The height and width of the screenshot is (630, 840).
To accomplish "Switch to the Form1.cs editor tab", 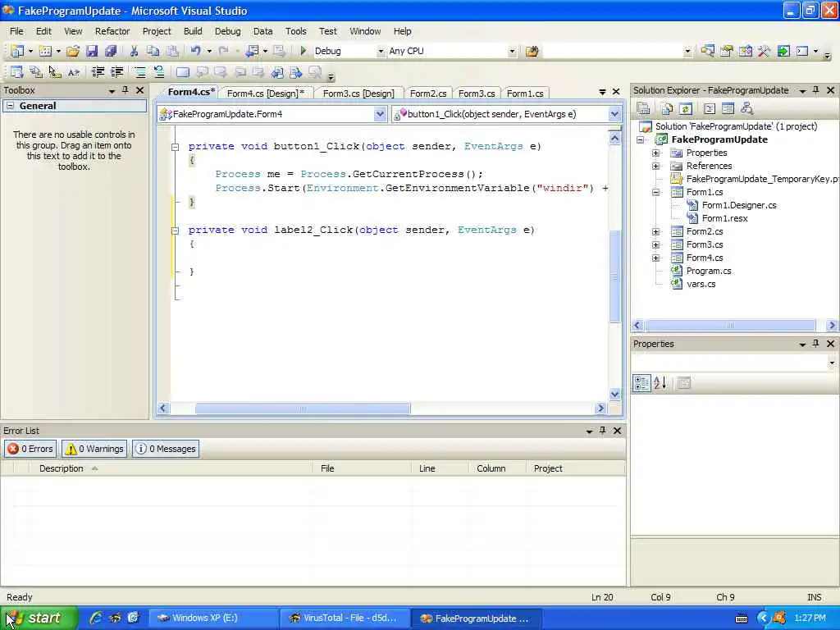I will [x=525, y=94].
